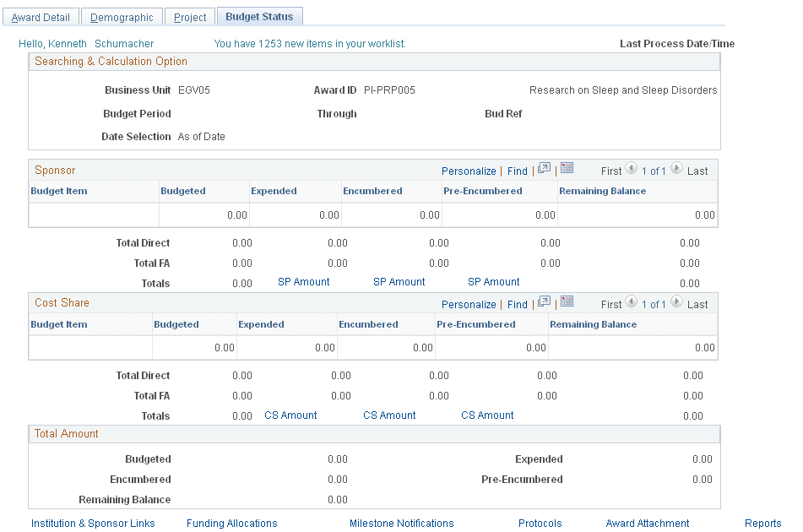
Task: Select the Project tab
Action: [x=189, y=16]
